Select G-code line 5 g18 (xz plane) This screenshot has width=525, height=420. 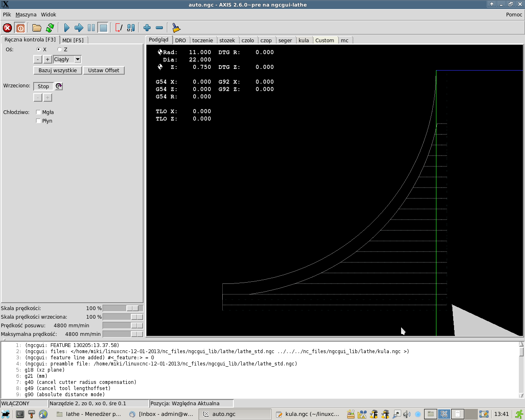click(x=44, y=370)
